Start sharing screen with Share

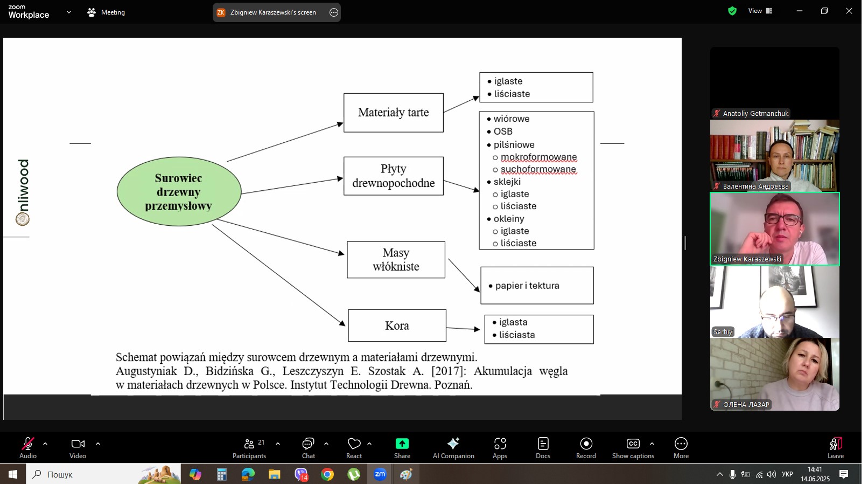click(402, 447)
